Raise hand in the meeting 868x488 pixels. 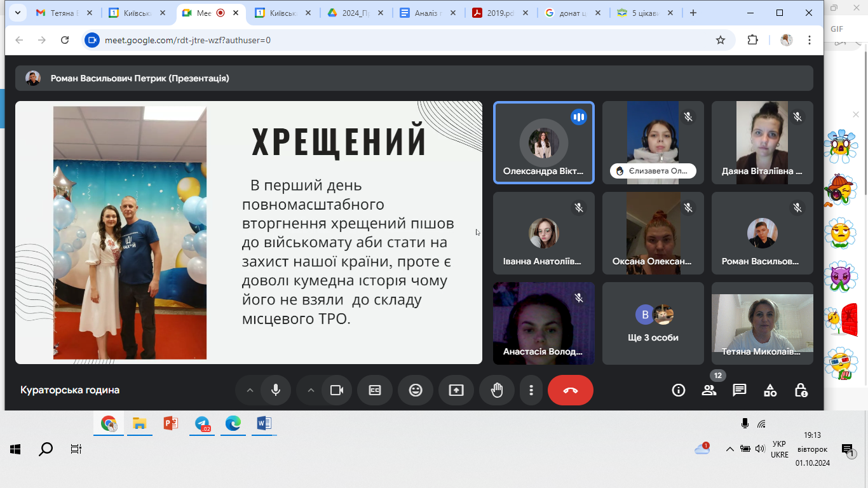pyautogui.click(x=497, y=390)
